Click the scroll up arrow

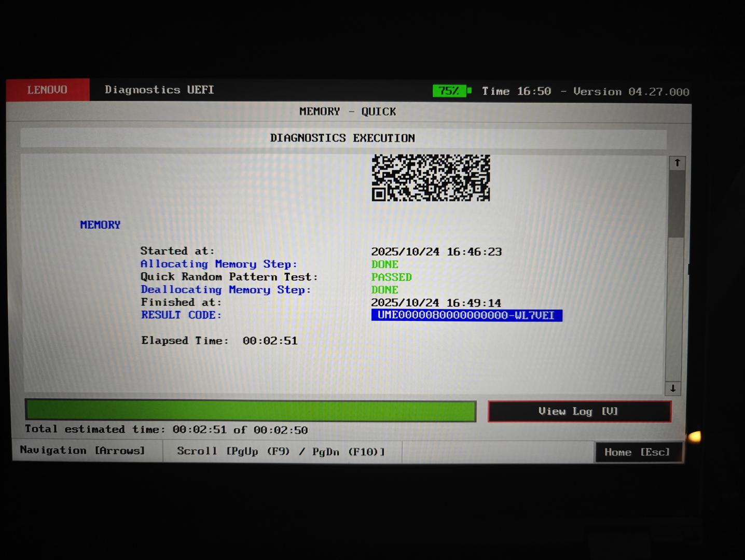677,163
